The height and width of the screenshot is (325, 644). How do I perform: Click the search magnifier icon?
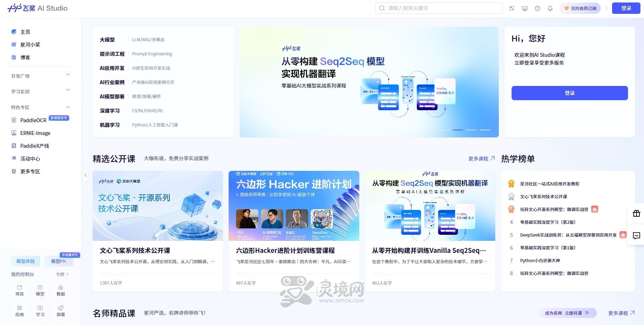382,8
